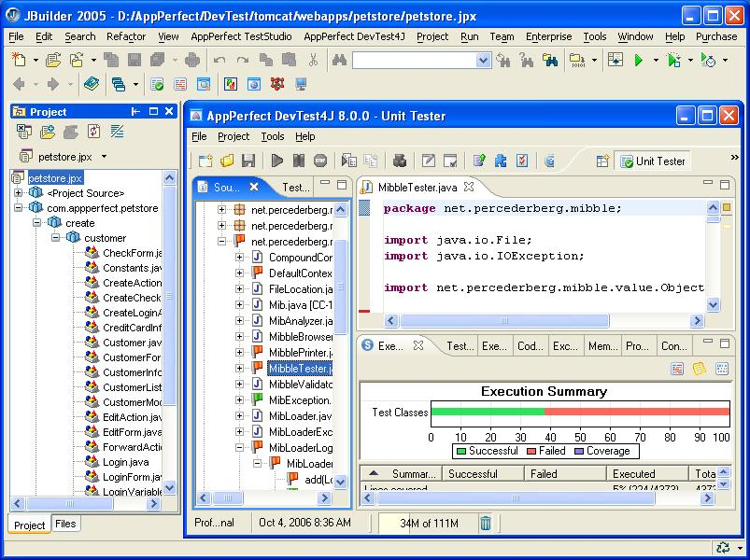Click the binoculars Find icon beside the search box

[339, 60]
